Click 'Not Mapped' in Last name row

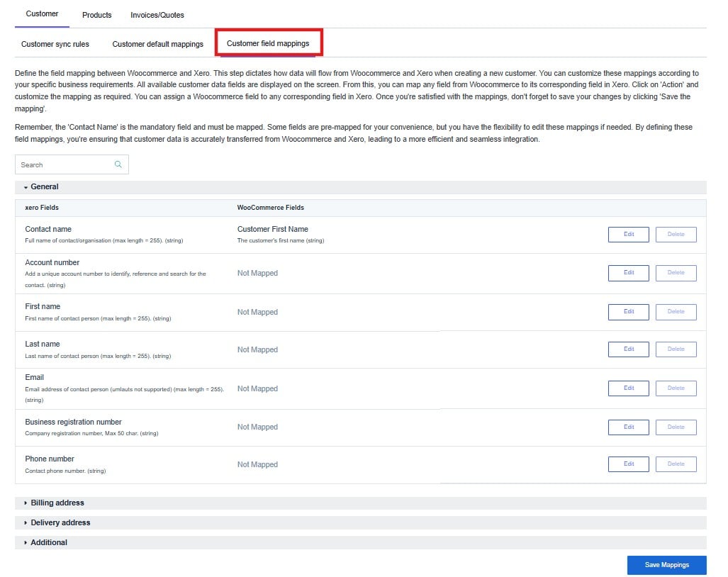pyautogui.click(x=257, y=350)
